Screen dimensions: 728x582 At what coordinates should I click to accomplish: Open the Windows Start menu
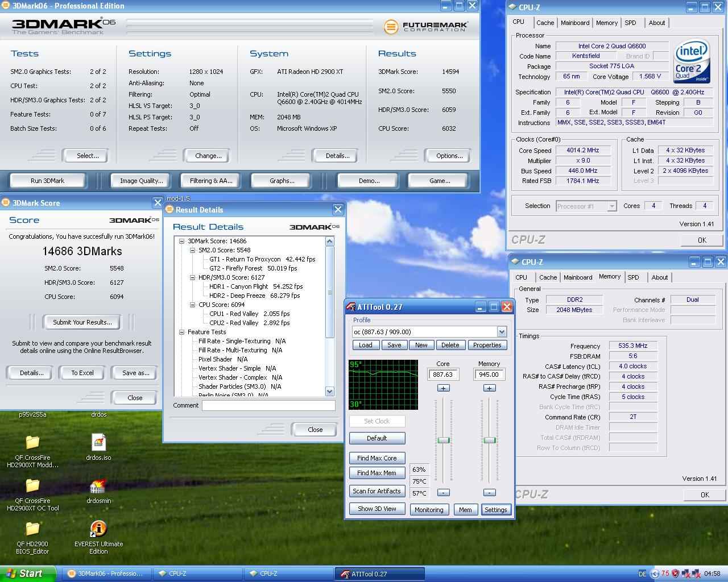28,573
